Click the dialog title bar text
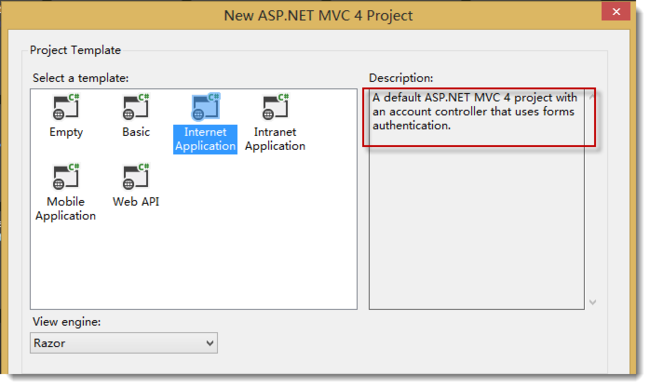Image resolution: width=650 pixels, height=388 pixels. click(x=318, y=16)
